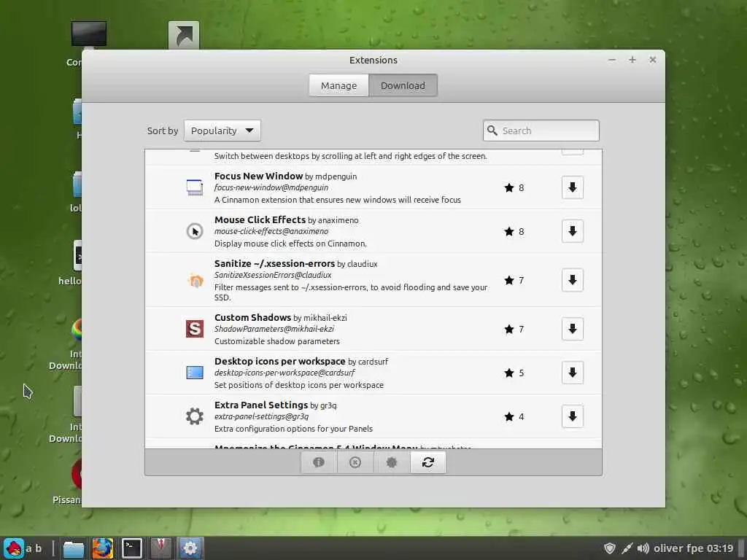Open the Sort by Popularity dropdown

click(222, 131)
